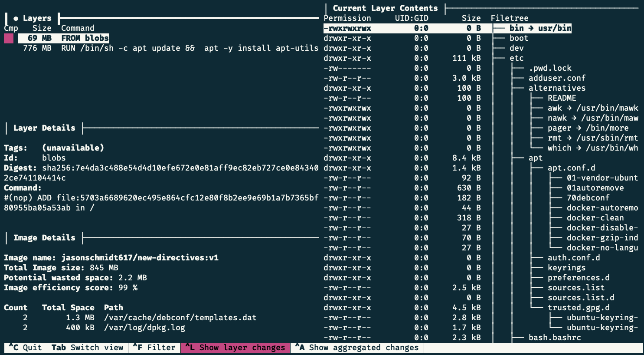Click the Layers pane title
The image size is (644, 355).
pyautogui.click(x=37, y=18)
